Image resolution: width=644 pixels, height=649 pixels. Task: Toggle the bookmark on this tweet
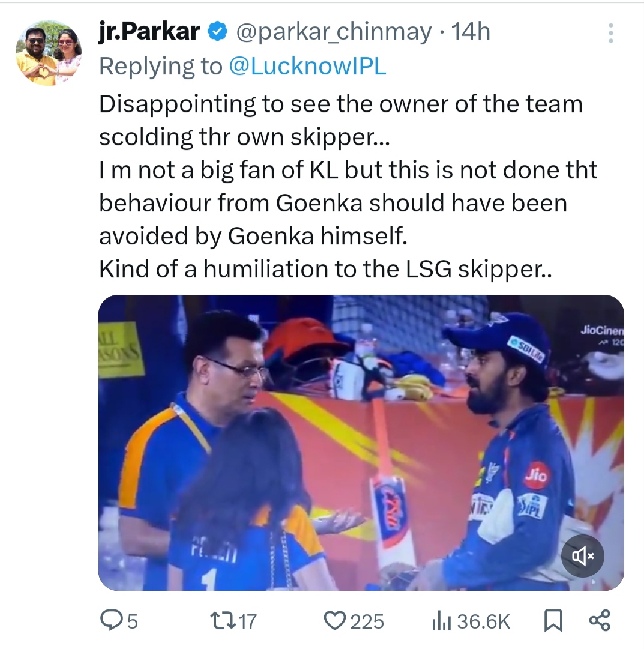click(553, 621)
